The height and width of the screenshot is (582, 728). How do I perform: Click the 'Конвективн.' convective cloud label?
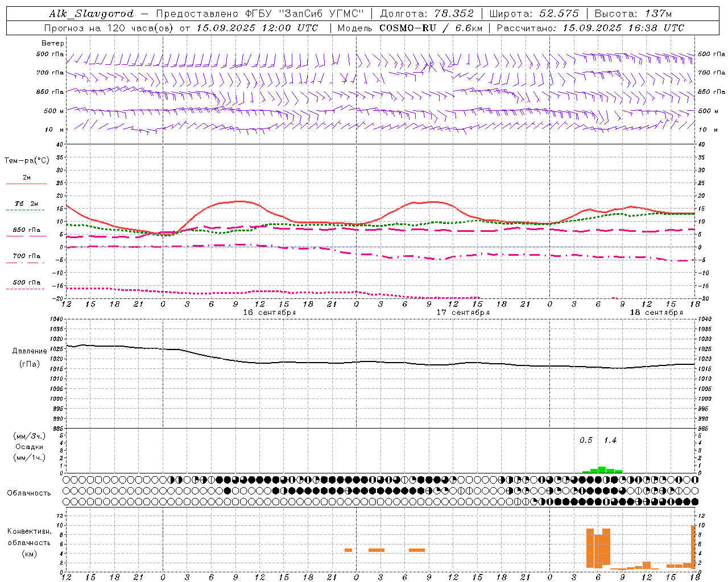coord(30,531)
